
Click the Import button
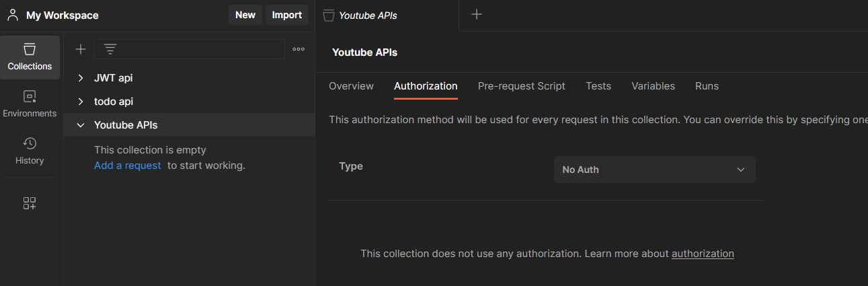pos(287,15)
